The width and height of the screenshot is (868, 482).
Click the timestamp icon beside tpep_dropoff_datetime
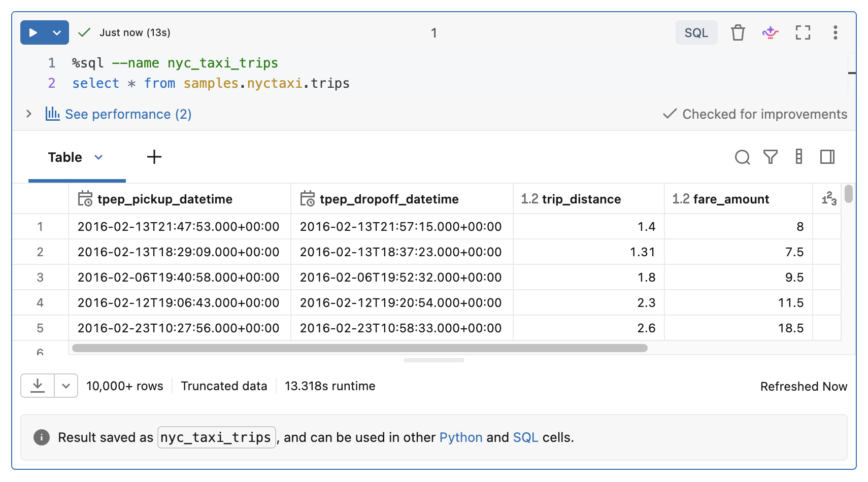[x=308, y=198]
